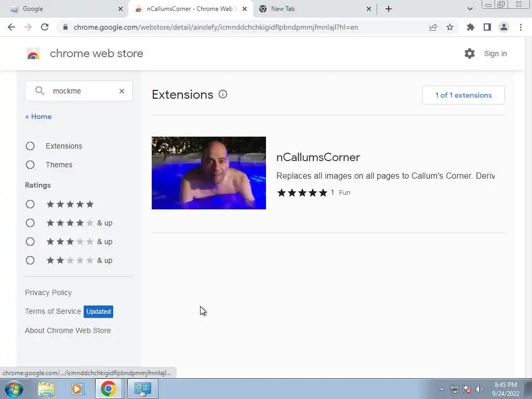Viewport: 532px width, 399px height.
Task: Toggle the browser side panel
Action: [487, 27]
